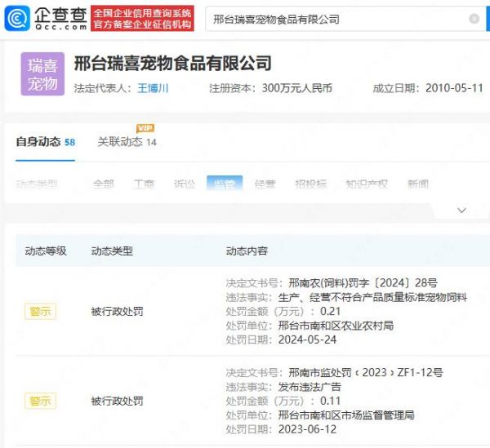Click 警示 tag of the 2023-06-12 penalty

point(40,401)
